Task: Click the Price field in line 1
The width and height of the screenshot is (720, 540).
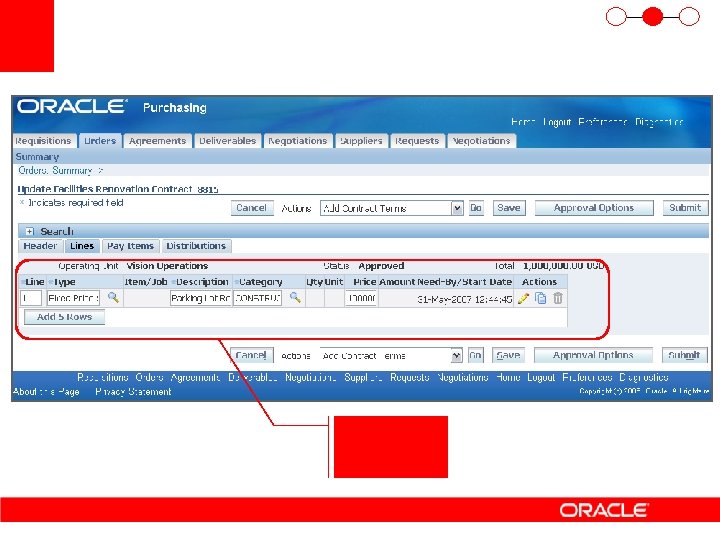Action: (361, 298)
